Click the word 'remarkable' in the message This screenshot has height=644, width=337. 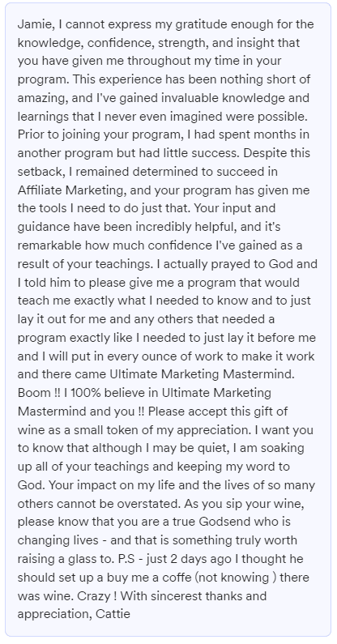pos(49,245)
